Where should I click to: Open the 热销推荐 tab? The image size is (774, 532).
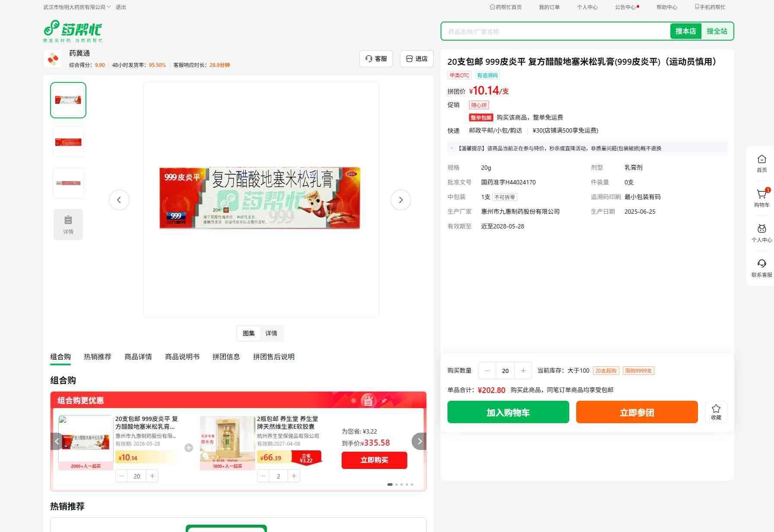pyautogui.click(x=98, y=357)
